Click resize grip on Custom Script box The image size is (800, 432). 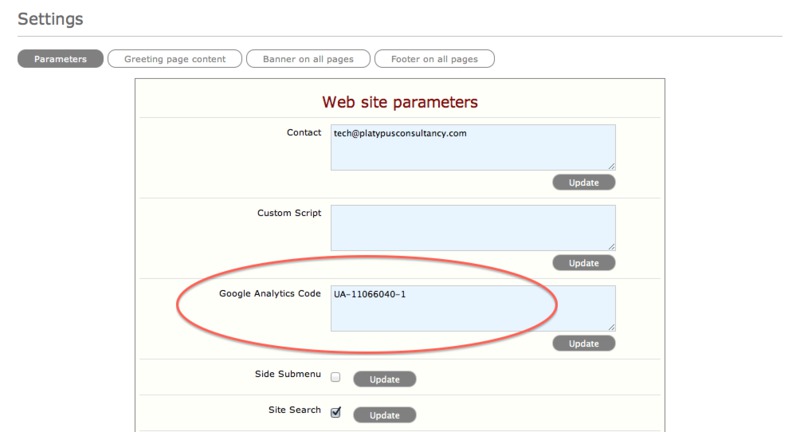[x=611, y=246]
